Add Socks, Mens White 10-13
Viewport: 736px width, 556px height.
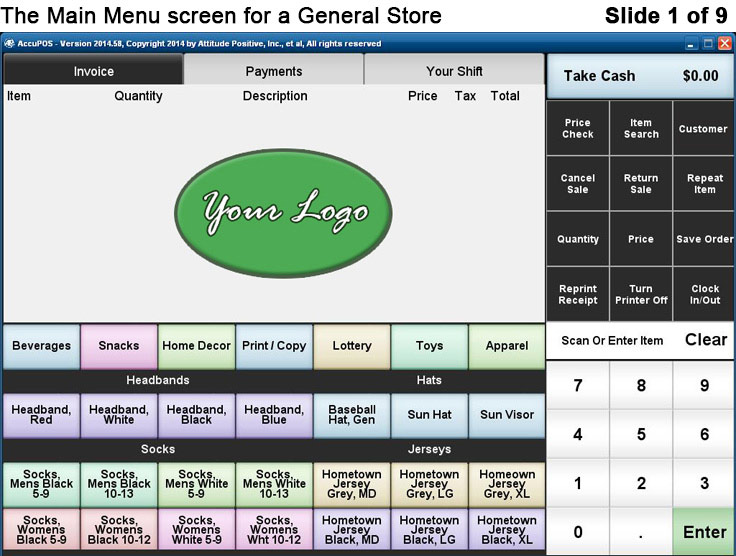tap(274, 484)
